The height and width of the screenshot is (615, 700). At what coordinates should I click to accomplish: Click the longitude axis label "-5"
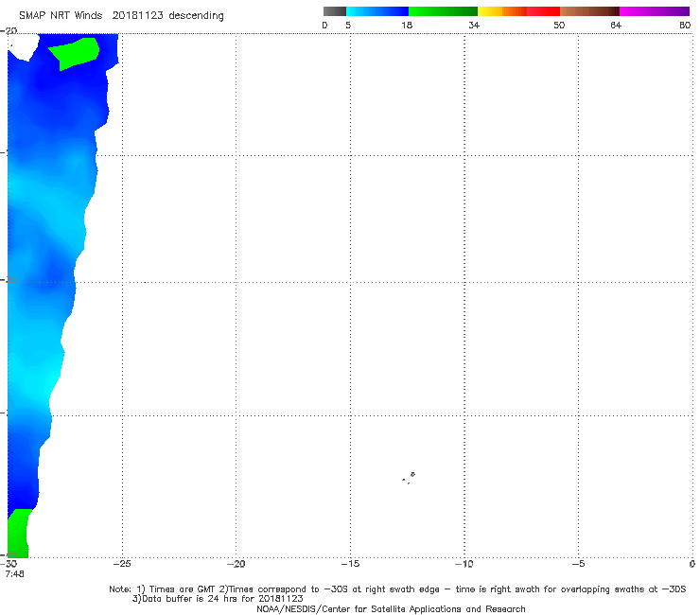(x=578, y=564)
